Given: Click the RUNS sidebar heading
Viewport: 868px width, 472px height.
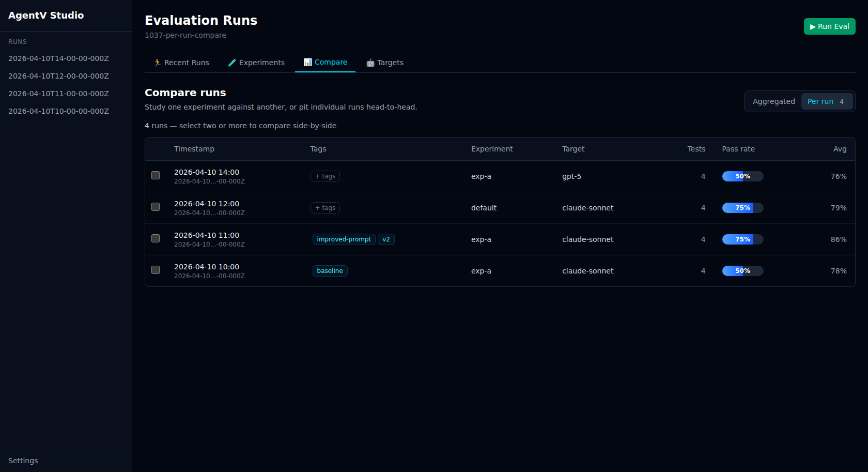Looking at the screenshot, I should pos(18,42).
